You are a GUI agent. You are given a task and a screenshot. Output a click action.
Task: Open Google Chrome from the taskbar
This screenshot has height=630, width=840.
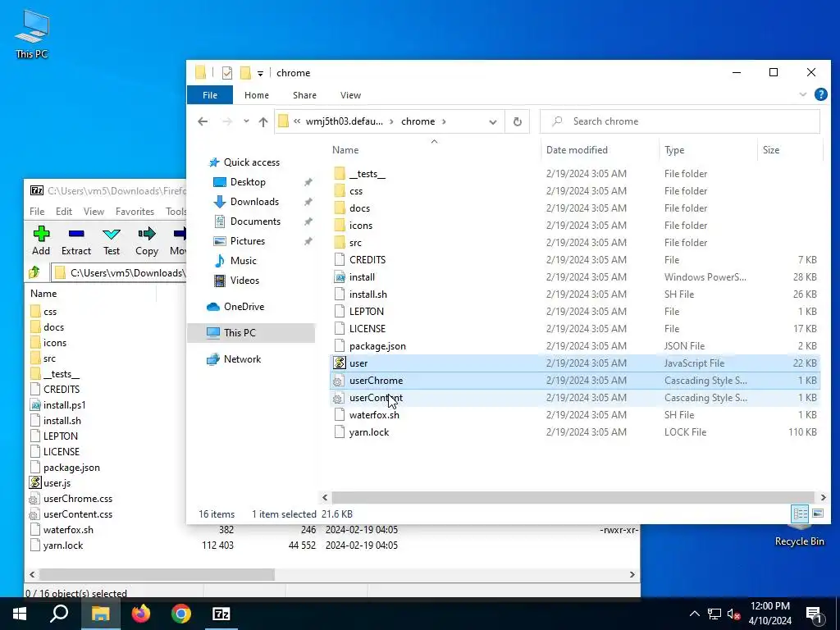tap(181, 614)
